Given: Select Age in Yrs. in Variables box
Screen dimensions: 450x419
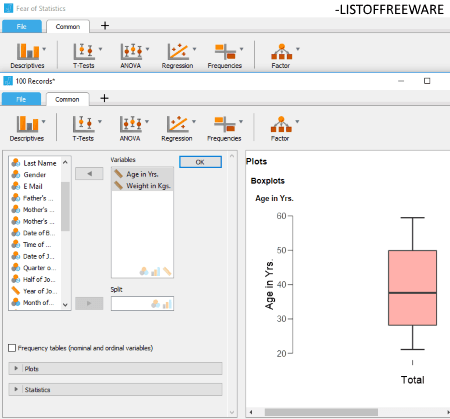Looking at the screenshot, I should tap(142, 174).
